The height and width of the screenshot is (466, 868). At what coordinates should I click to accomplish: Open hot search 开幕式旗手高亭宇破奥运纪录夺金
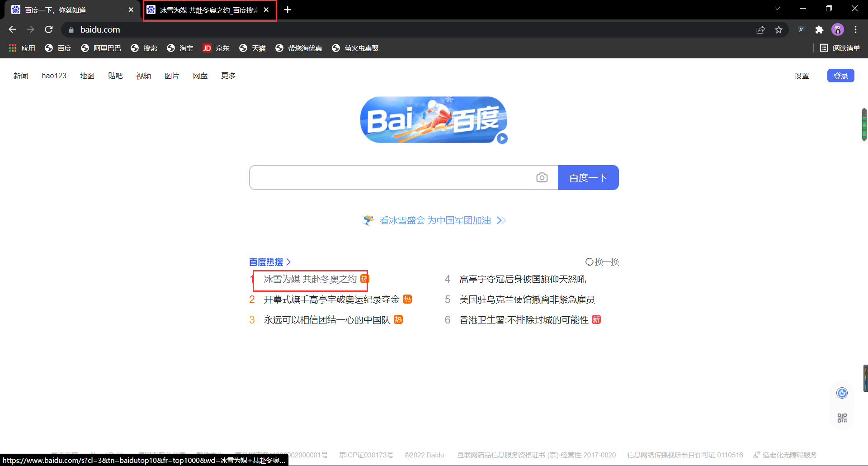(331, 300)
